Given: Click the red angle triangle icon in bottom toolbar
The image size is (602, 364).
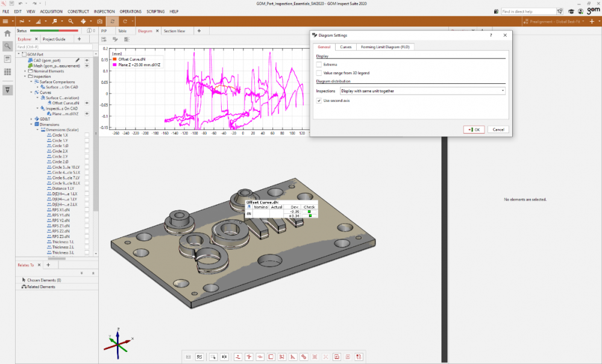Looking at the screenshot, I should click(293, 357).
